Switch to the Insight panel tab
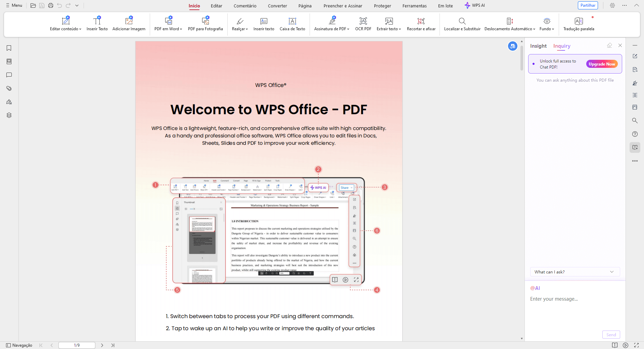 click(x=538, y=46)
